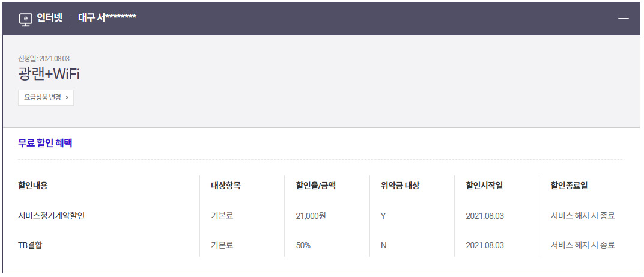This screenshot has width=644, height=277.
Task: Click the arrow on 요금상품 변경 button
Action: [67, 98]
